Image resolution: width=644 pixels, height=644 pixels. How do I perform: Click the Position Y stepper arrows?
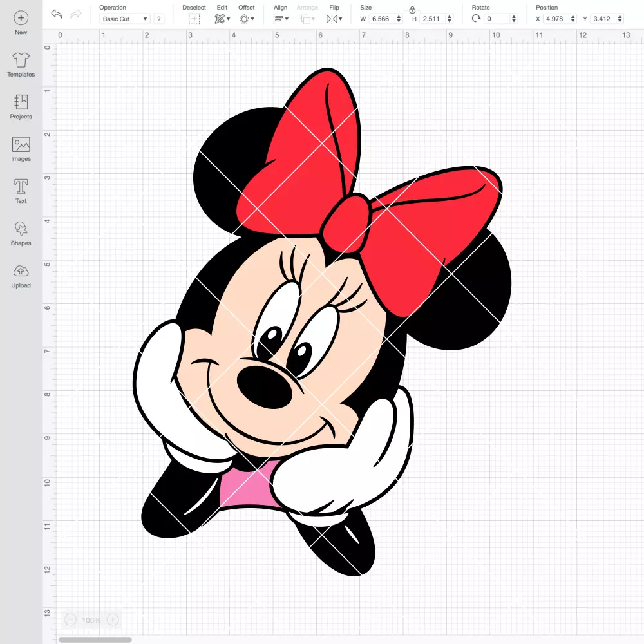pyautogui.click(x=620, y=19)
